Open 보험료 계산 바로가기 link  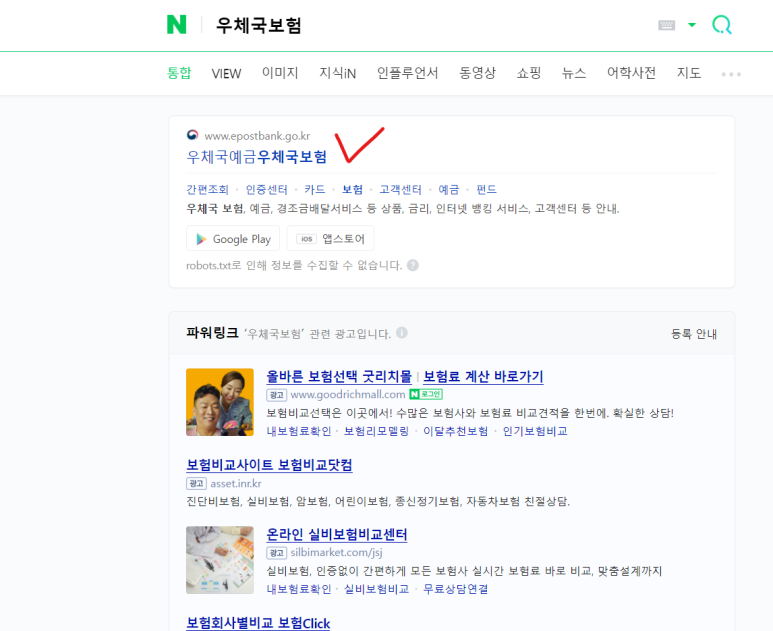point(483,377)
